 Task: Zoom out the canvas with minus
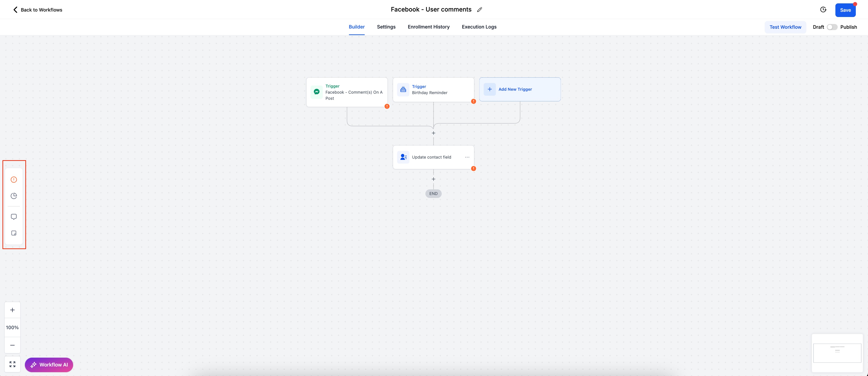12,345
